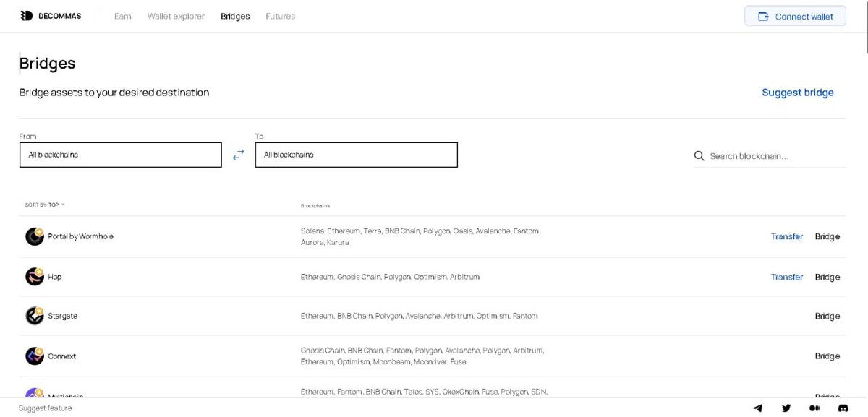The image size is (868, 417).
Task: Swap From and To blockchains arrows icon
Action: [x=239, y=155]
